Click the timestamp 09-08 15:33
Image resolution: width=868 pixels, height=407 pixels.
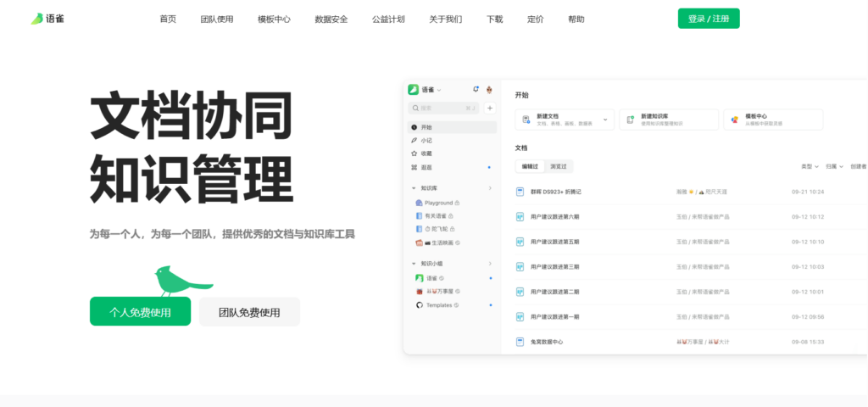(808, 343)
